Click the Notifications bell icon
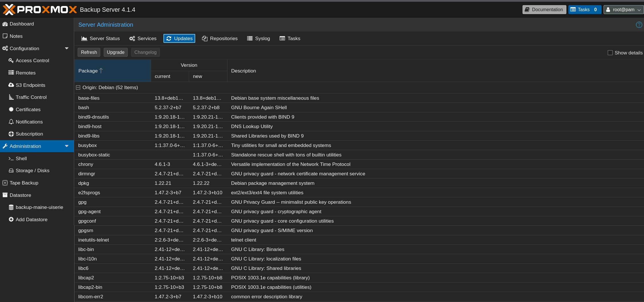 [11, 122]
